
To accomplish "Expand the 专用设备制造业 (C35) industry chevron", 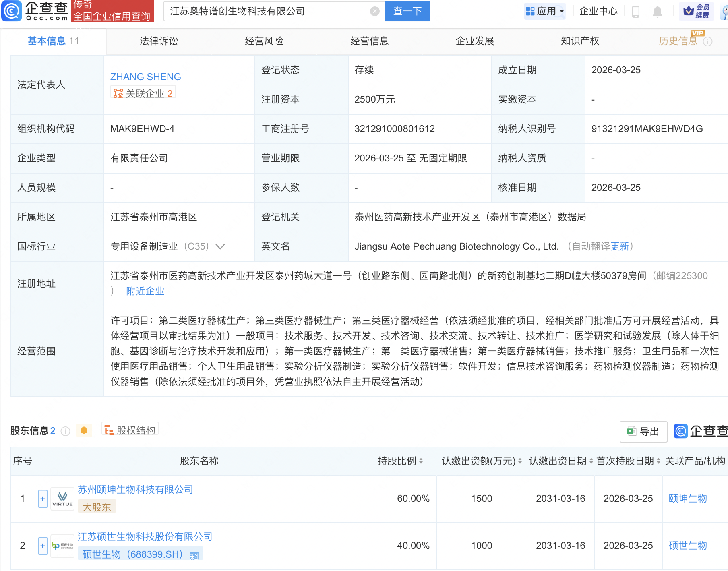I will tap(220, 246).
